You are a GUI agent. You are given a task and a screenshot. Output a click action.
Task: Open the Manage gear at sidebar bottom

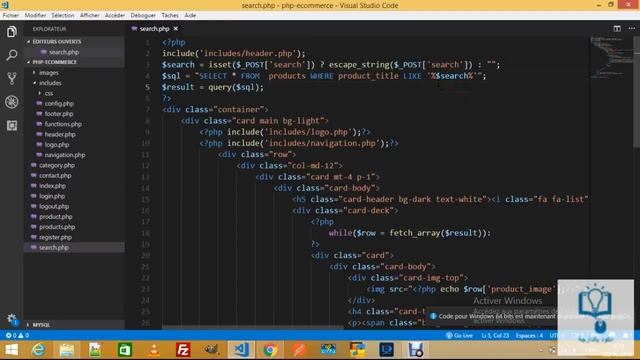11,319
